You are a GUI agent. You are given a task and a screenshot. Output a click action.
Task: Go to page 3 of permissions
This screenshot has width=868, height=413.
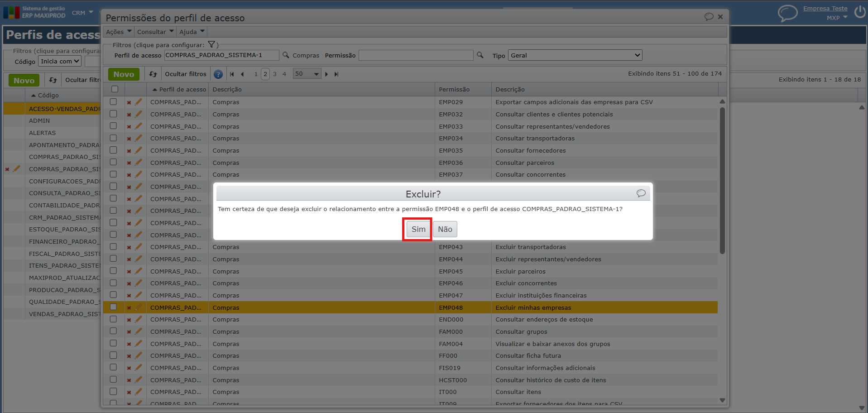275,74
